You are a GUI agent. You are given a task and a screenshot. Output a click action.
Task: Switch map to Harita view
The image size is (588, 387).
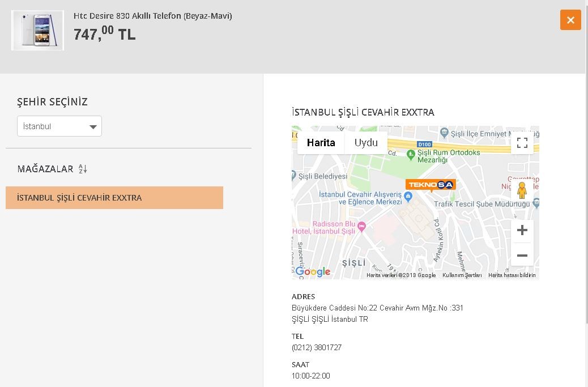coord(321,142)
